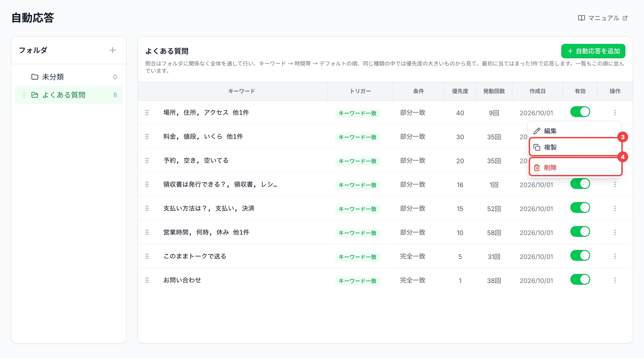
Task: Choose 編集 from the context menu
Action: point(575,131)
